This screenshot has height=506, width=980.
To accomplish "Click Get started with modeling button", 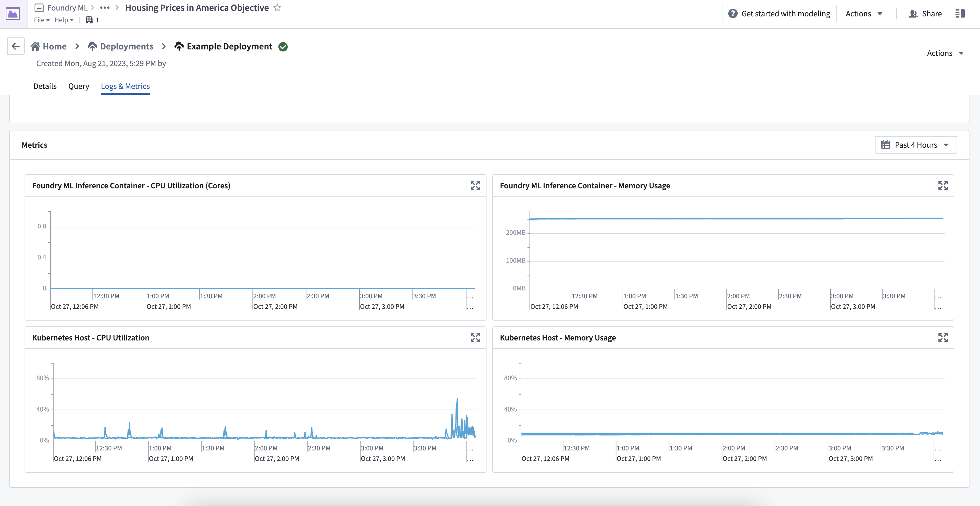I will point(779,14).
